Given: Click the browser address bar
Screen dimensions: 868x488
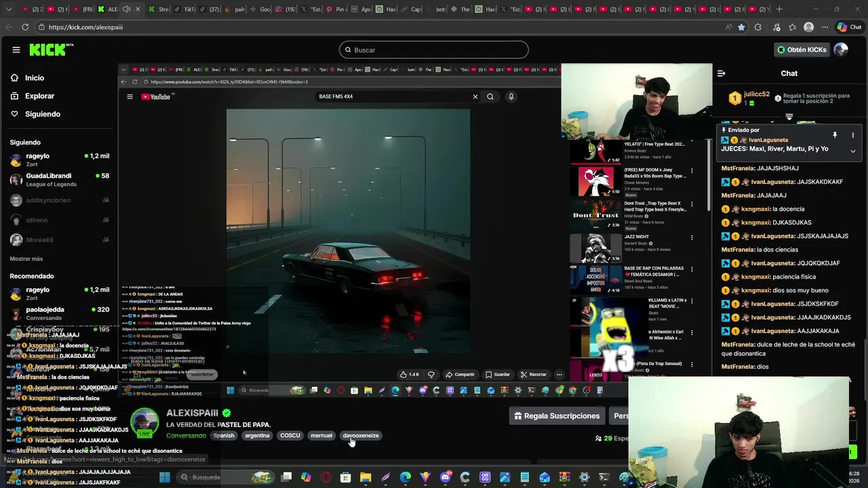Looking at the screenshot, I should coord(380,27).
